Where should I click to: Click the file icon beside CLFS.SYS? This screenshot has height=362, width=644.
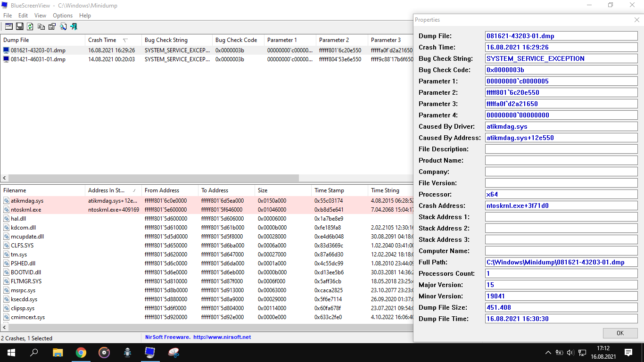[x=6, y=246]
